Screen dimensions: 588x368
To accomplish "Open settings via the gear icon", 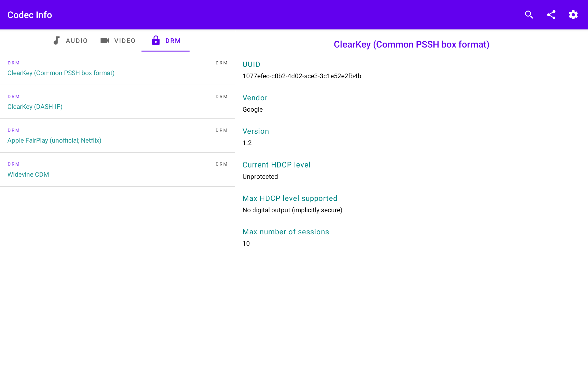I will pos(573,14).
